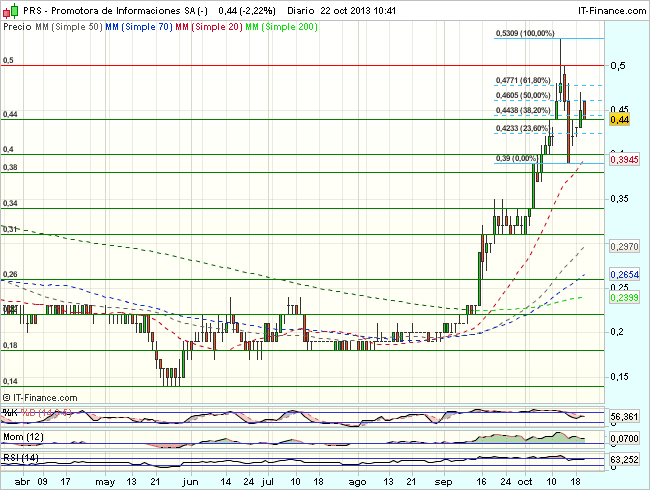Click the 0,2970 price tag on axis
This screenshot has width=650, height=490.
pyautogui.click(x=623, y=245)
